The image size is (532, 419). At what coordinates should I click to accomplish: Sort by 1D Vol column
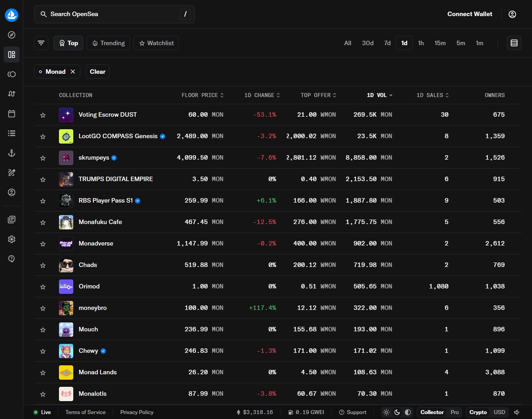pos(379,95)
